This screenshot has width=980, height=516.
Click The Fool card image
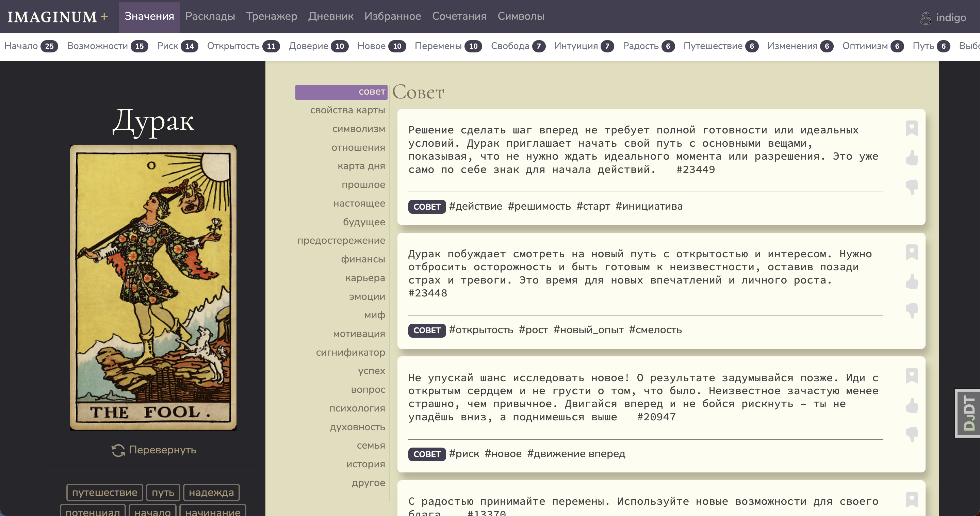[x=153, y=287]
